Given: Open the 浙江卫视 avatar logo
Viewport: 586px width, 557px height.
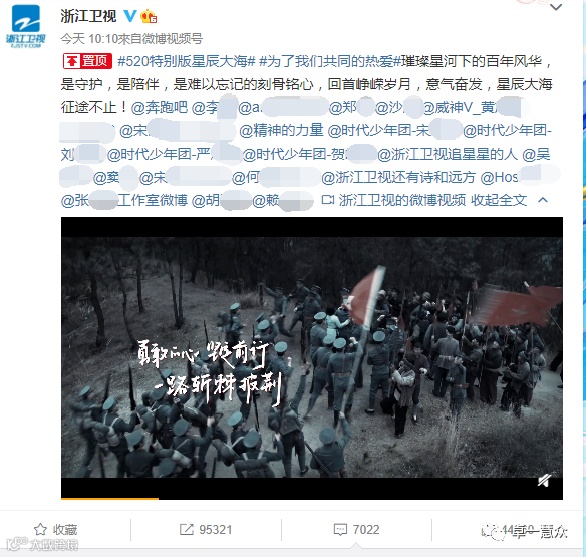Looking at the screenshot, I should point(25,27).
